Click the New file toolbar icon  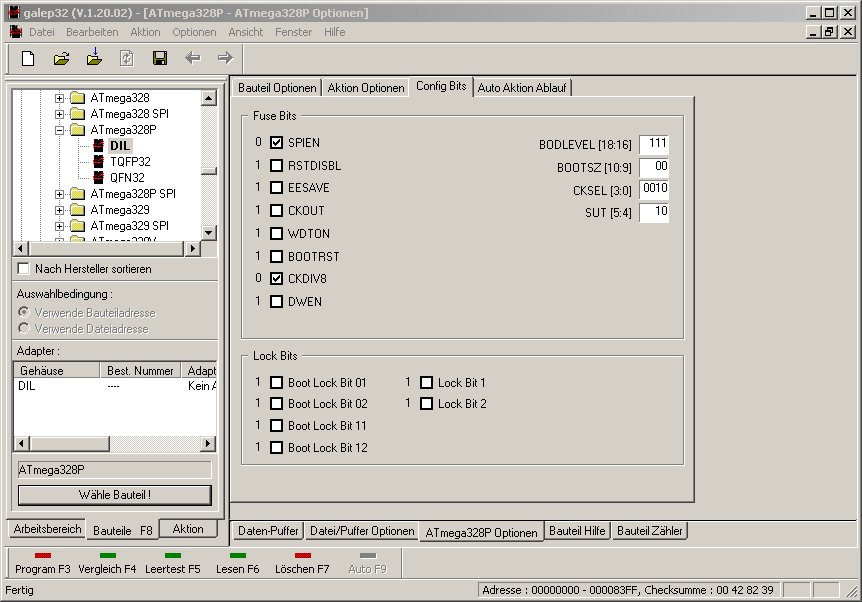(x=28, y=58)
